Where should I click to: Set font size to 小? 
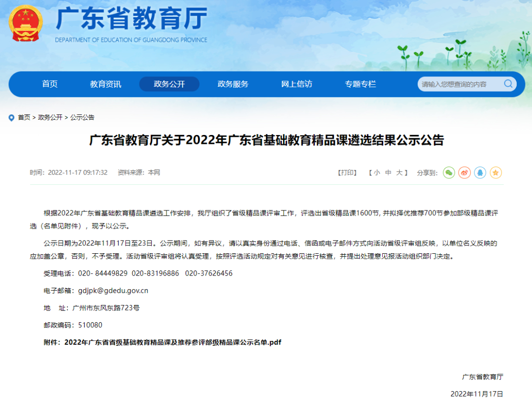[x=377, y=172]
